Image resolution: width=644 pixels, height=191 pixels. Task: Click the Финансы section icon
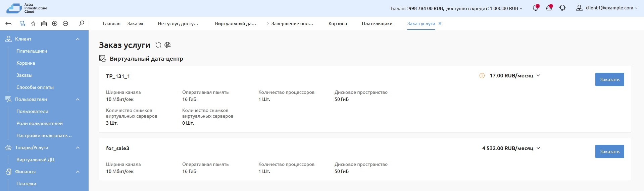point(8,172)
